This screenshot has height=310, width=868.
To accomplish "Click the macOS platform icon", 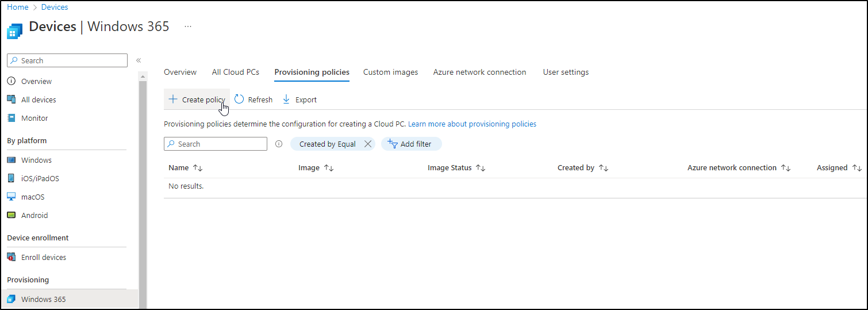I will tap(11, 197).
